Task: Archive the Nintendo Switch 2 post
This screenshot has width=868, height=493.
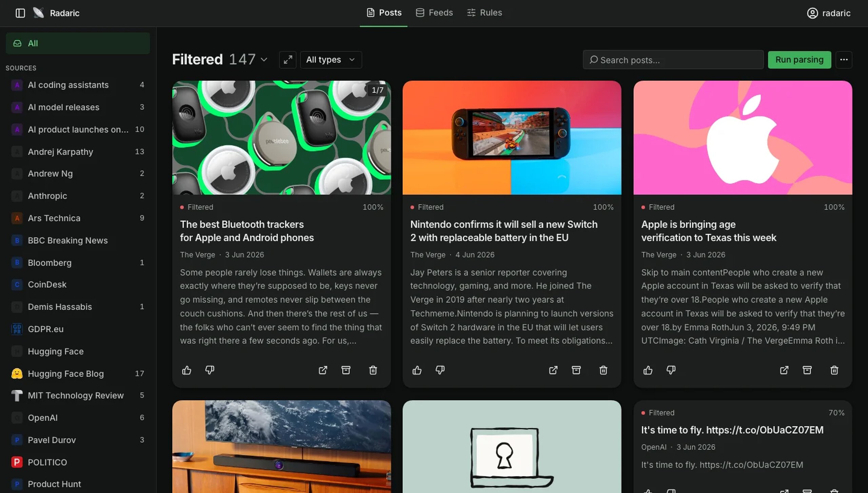Action: pos(576,370)
